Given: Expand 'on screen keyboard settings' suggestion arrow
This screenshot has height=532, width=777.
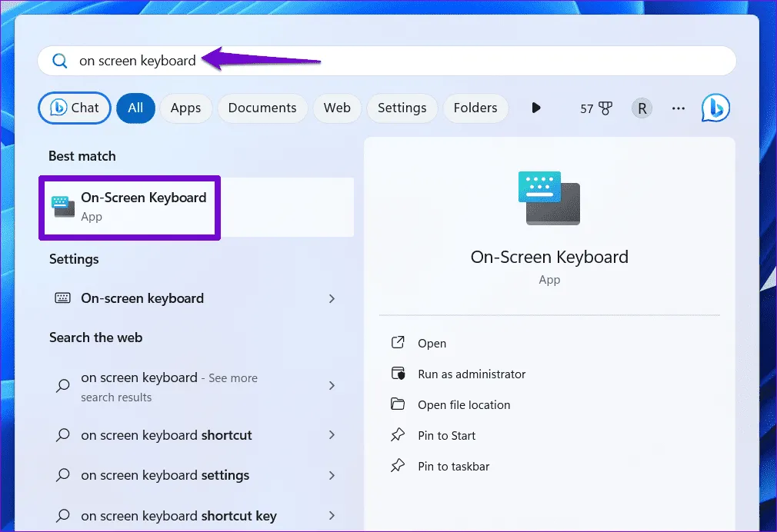Looking at the screenshot, I should click(332, 475).
